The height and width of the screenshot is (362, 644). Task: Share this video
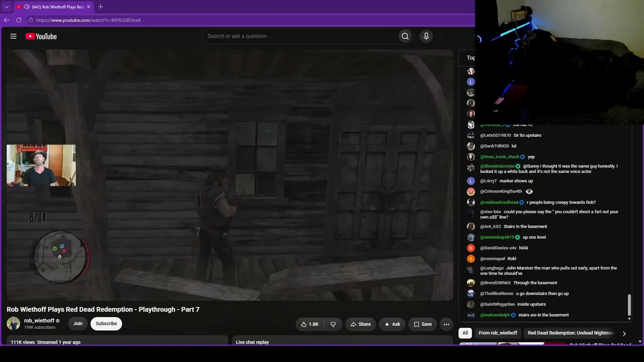click(361, 324)
